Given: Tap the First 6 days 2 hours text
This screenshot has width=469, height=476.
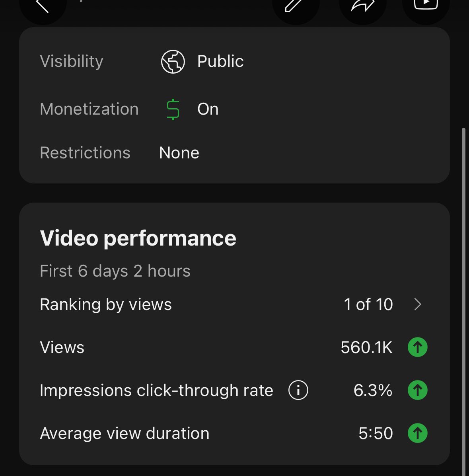Looking at the screenshot, I should pos(115,271).
